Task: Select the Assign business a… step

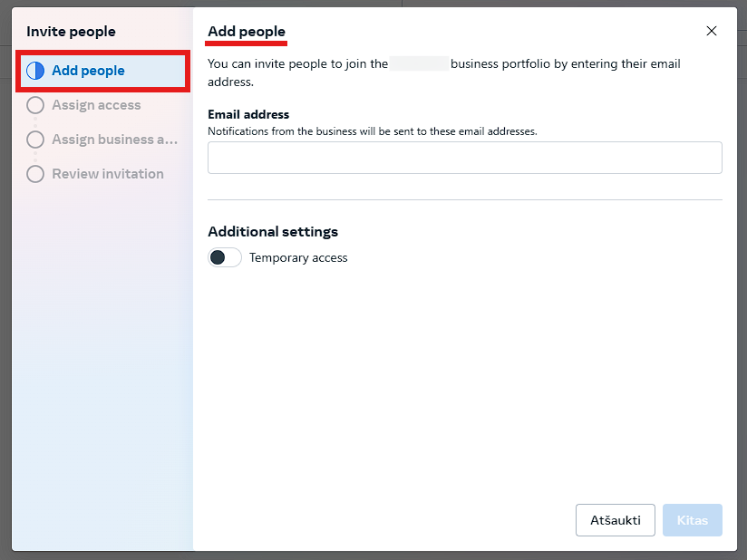Action: pos(103,140)
